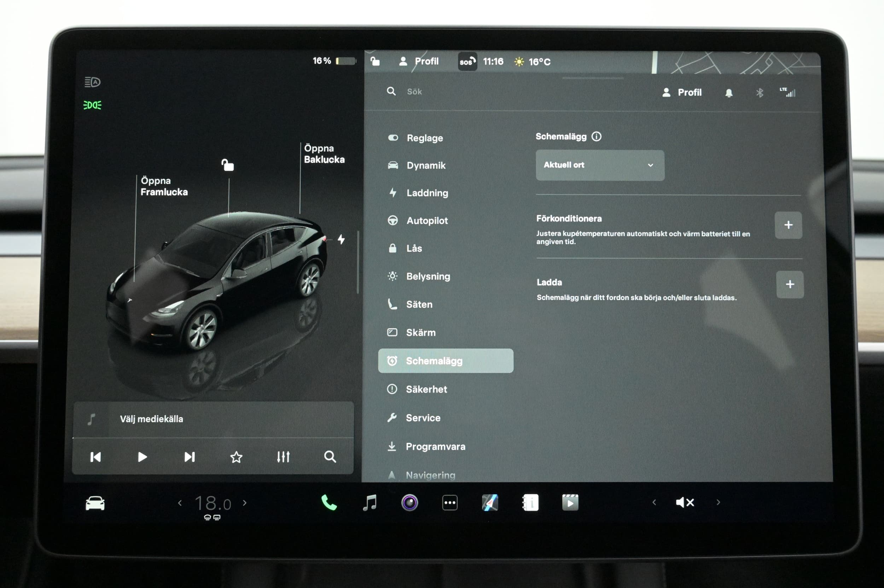884x588 pixels.
Task: Open charge port via lightning bolt
Action: [x=341, y=239]
